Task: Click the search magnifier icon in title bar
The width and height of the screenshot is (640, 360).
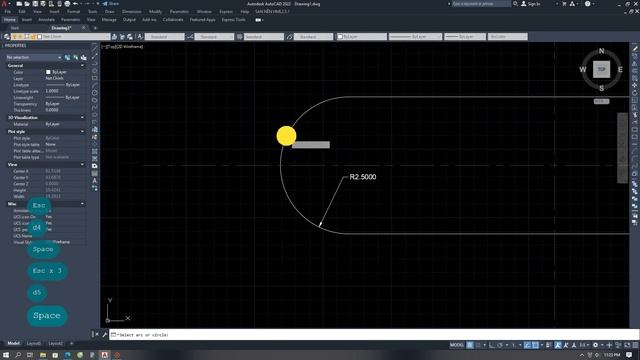Action: point(516,4)
